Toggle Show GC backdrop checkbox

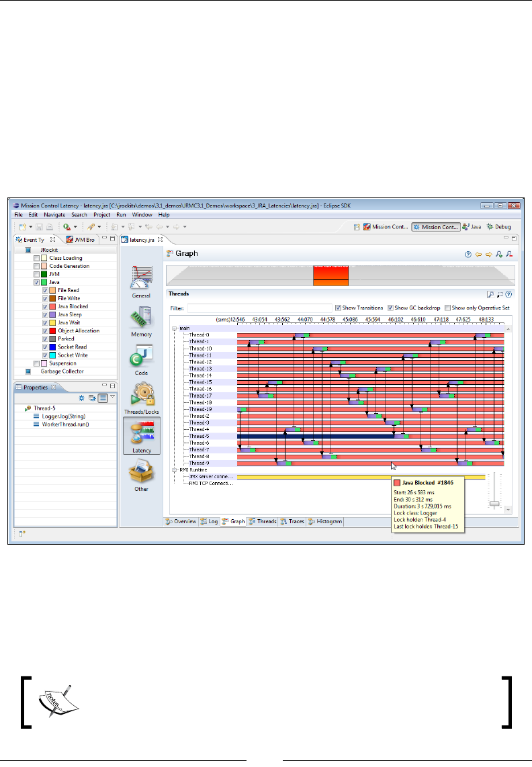point(390,308)
